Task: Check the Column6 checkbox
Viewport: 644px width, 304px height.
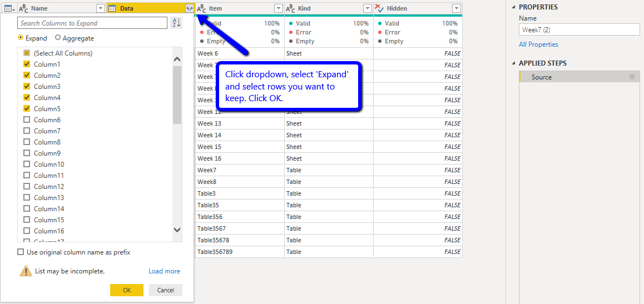Action: coord(27,119)
